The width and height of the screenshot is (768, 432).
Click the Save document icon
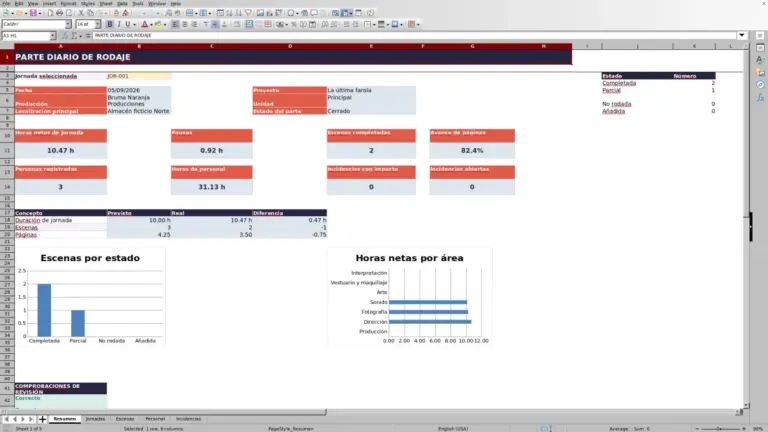33,13
